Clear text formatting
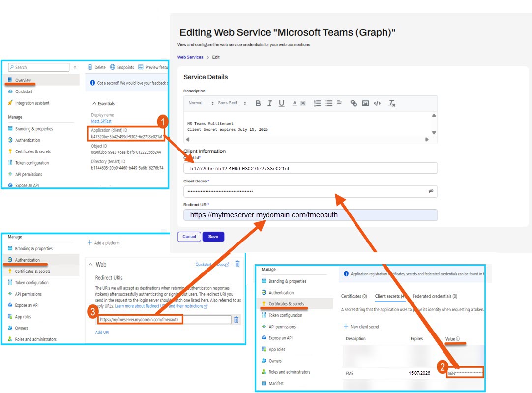Image resolution: width=532 pixels, height=393 pixels. [x=392, y=103]
